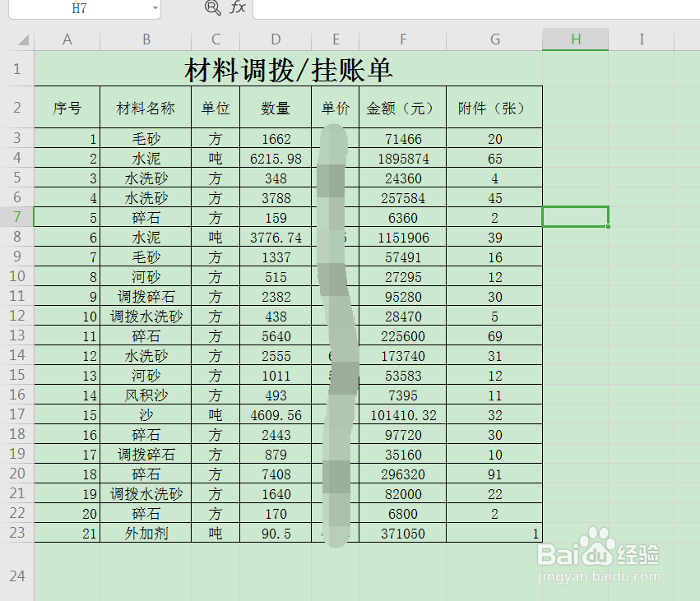Viewport: 700px width, 601px height.
Task: Click amount cell 371050
Action: 403,534
